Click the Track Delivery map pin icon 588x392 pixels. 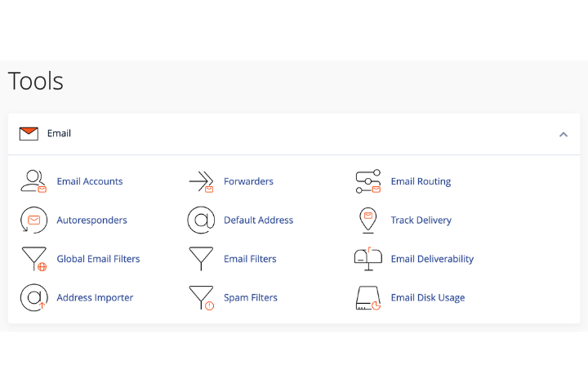[367, 220]
